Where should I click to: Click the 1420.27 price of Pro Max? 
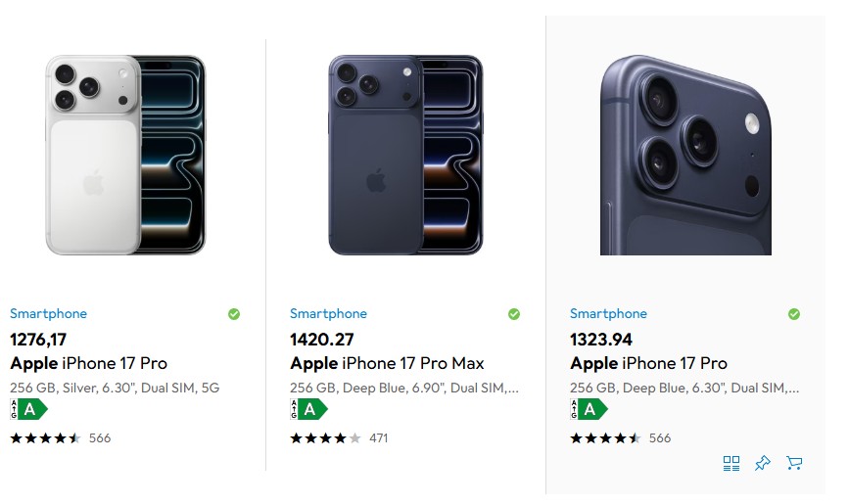click(322, 340)
